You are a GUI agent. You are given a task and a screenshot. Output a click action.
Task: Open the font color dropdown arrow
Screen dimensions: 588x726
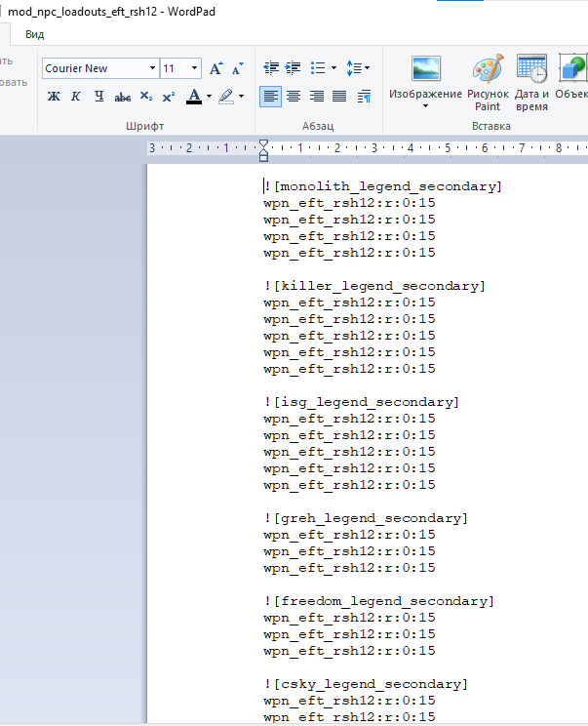click(209, 97)
